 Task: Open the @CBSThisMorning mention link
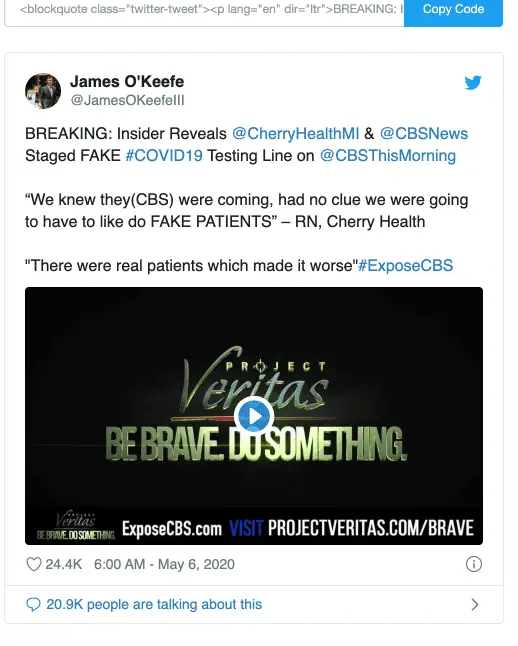click(388, 156)
